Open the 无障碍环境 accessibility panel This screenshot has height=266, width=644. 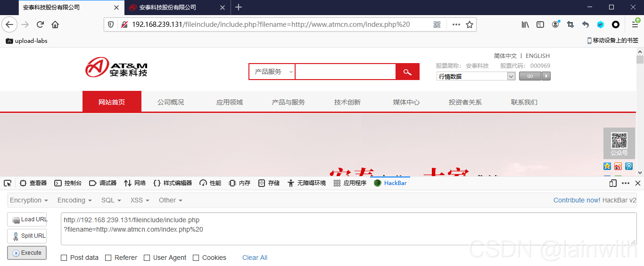[306, 183]
